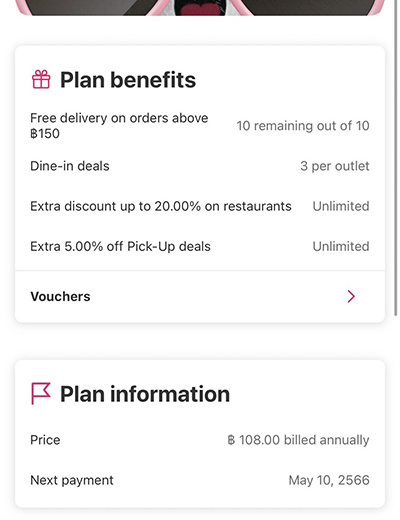Select the Plan benefits heading
Screen dimensions: 400x520
[x=128, y=80]
